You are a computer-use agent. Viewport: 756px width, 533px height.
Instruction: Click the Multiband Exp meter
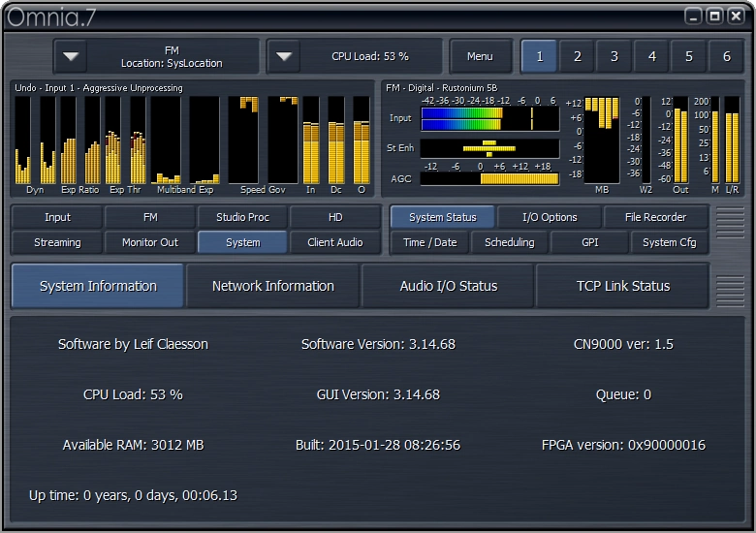185,141
